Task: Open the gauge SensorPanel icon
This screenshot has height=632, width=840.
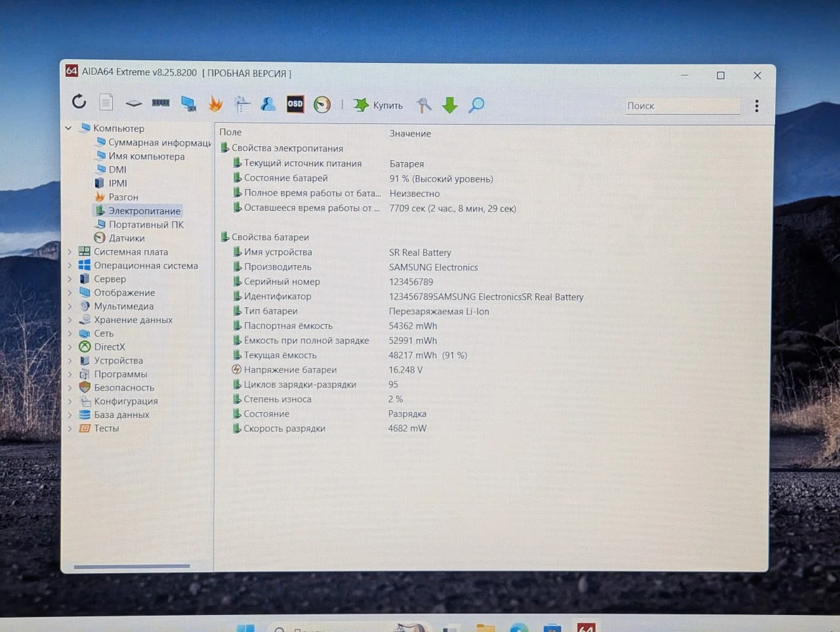Action: (322, 104)
